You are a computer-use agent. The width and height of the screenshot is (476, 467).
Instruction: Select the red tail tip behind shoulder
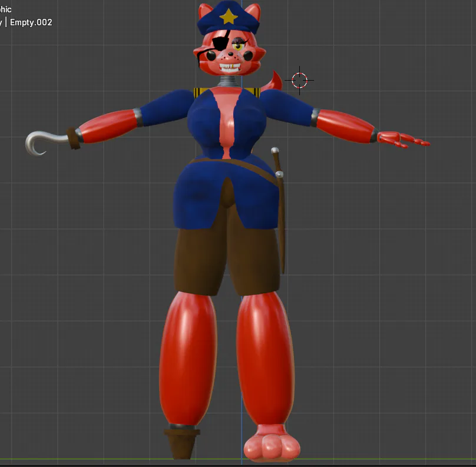(273, 81)
